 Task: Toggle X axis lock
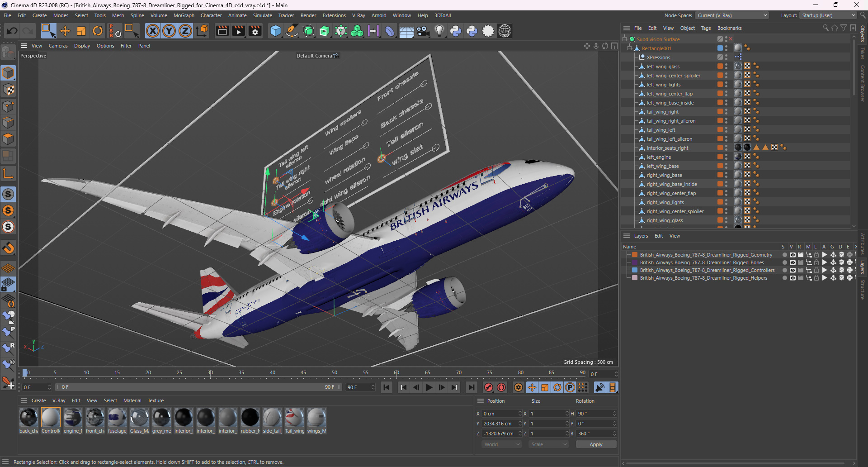(x=153, y=31)
